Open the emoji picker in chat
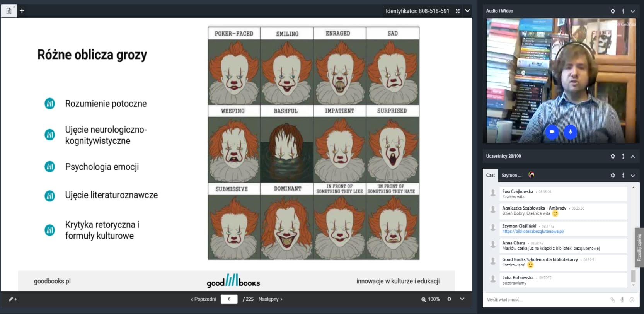 (632, 300)
